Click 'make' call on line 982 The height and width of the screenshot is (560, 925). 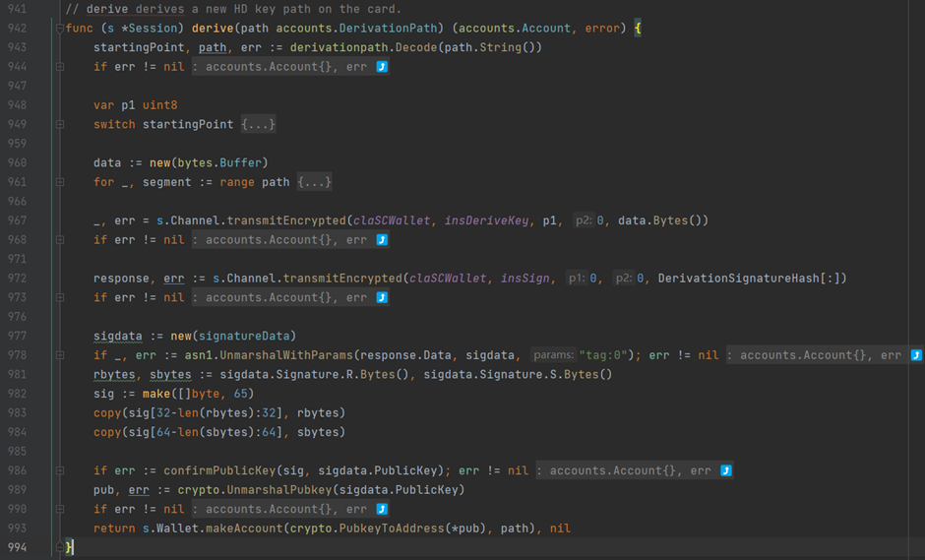(x=156, y=395)
